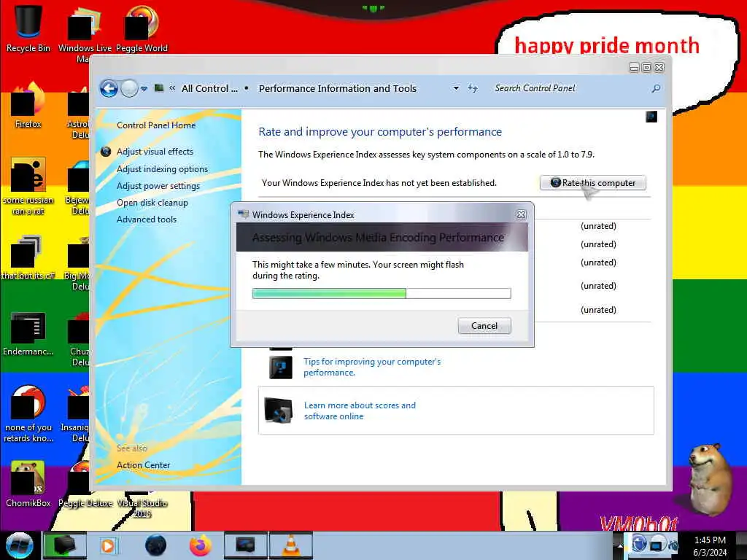The height and width of the screenshot is (560, 747).
Task: Open Adjust power settings
Action: [x=158, y=186]
